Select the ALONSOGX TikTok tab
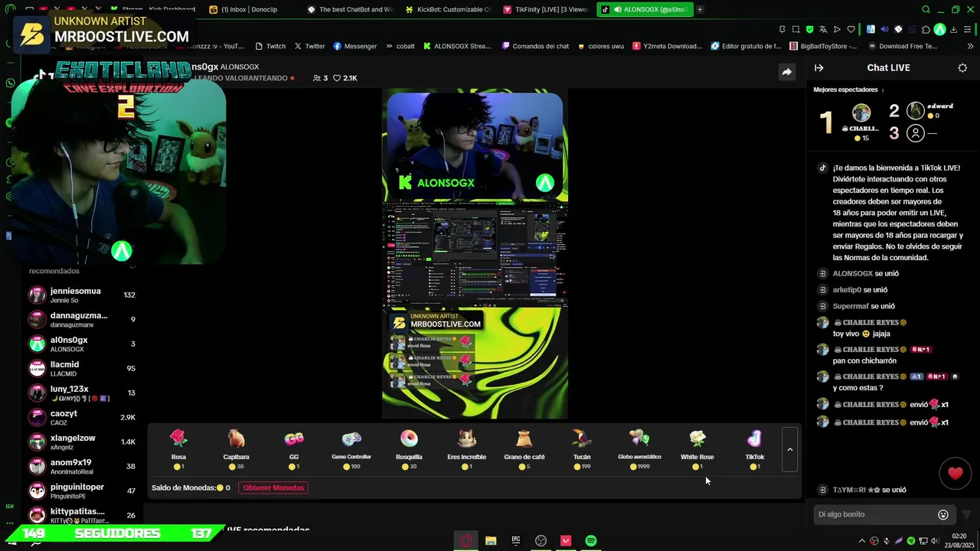 [645, 10]
